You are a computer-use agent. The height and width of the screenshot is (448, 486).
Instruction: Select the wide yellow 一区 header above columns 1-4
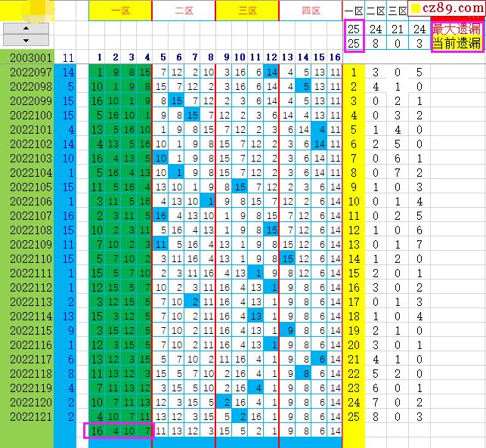coord(120,11)
